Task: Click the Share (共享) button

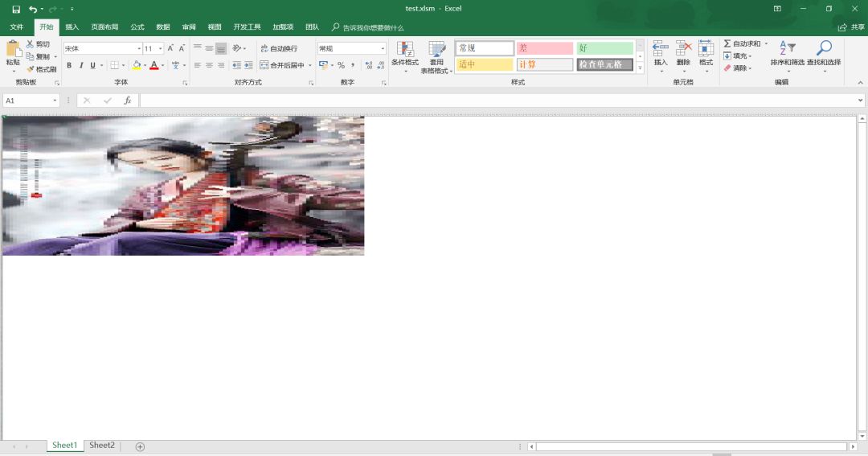Action: [852, 27]
